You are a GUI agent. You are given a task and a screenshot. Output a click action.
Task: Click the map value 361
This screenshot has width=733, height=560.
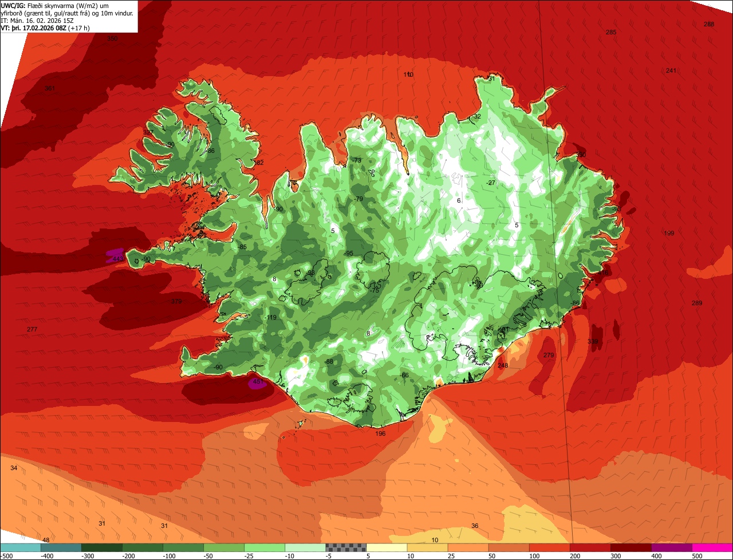pyautogui.click(x=50, y=88)
